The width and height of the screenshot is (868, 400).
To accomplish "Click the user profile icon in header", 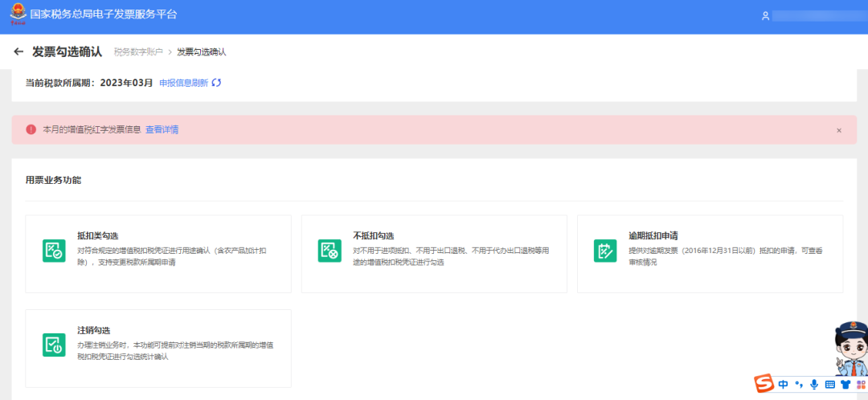I will [x=766, y=16].
